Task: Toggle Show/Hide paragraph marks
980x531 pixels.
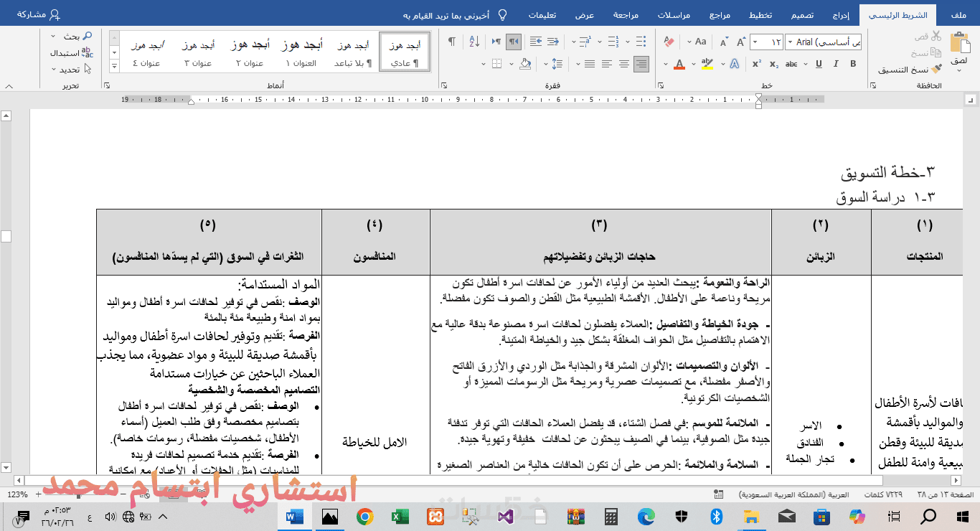Action: pyautogui.click(x=451, y=42)
